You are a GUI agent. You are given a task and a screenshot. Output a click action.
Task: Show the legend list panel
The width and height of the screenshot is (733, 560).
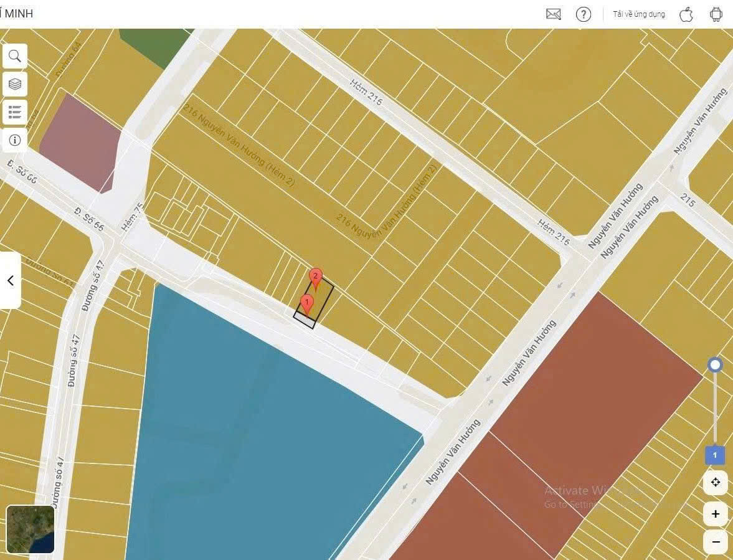15,112
